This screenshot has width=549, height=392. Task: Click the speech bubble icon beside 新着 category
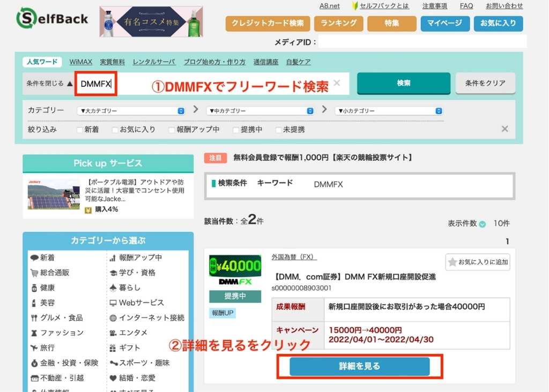[x=34, y=258]
